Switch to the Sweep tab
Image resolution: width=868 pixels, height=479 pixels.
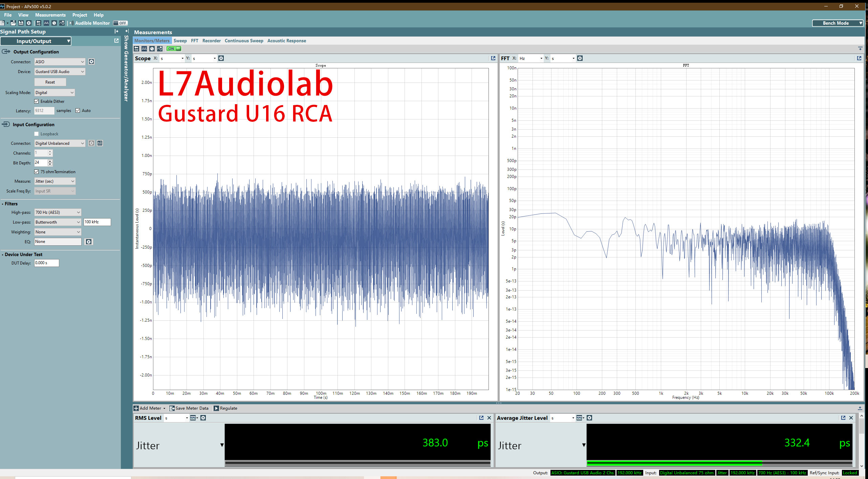pyautogui.click(x=180, y=41)
